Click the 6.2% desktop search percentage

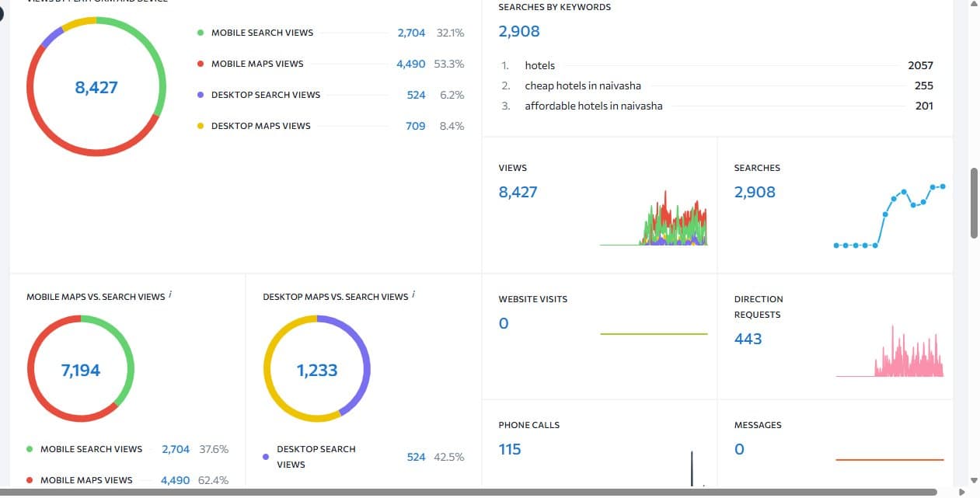point(452,95)
